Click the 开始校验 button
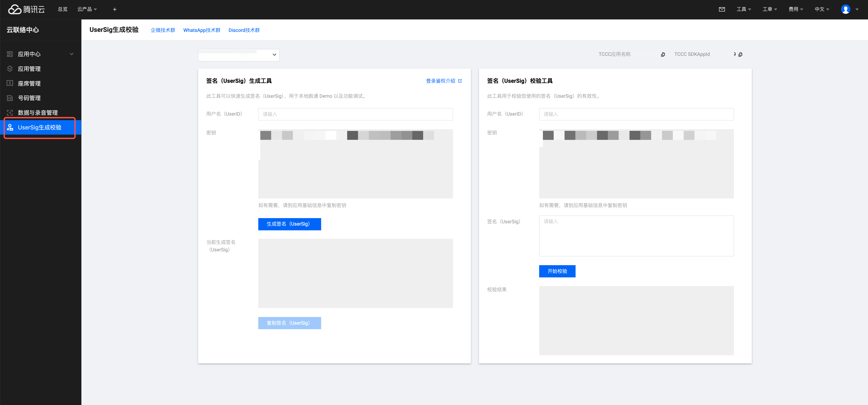Image resolution: width=868 pixels, height=405 pixels. tap(557, 271)
